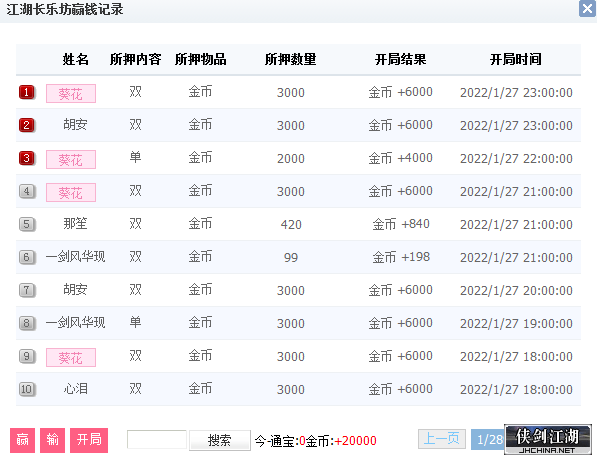Viewport: 597px width, 460px height.
Task: Click the 开局结果 column header
Action: pyautogui.click(x=401, y=59)
